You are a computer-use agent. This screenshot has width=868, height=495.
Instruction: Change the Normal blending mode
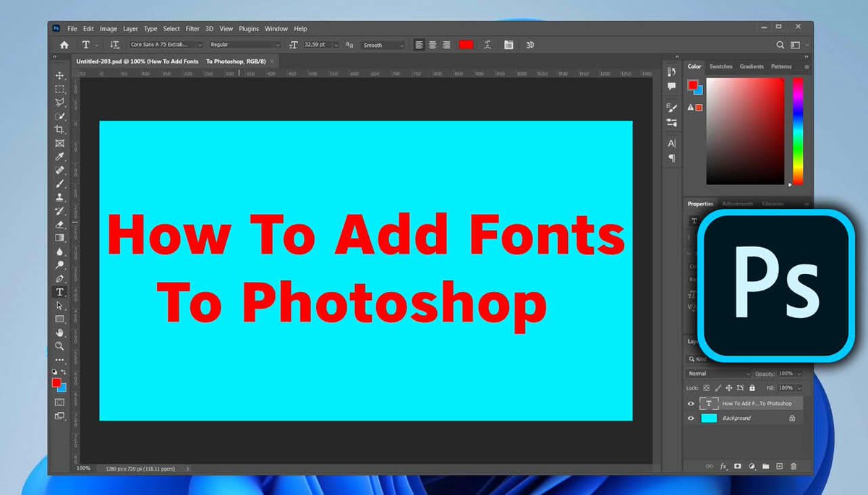[716, 374]
